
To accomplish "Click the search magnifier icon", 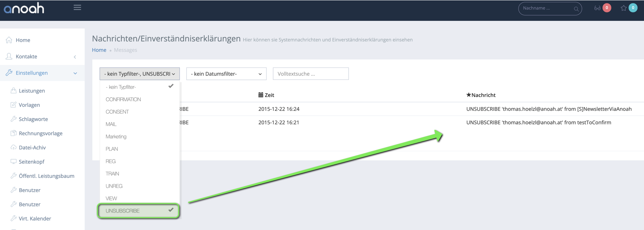I will tap(576, 9).
